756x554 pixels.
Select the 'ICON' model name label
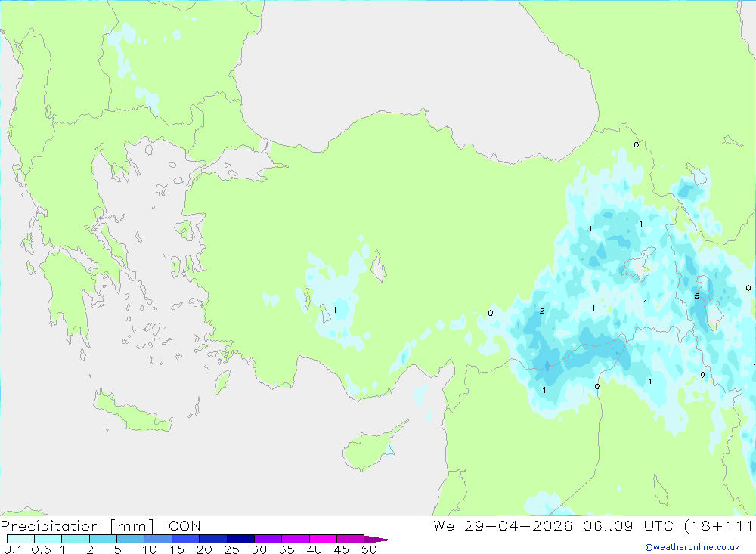coord(182,525)
